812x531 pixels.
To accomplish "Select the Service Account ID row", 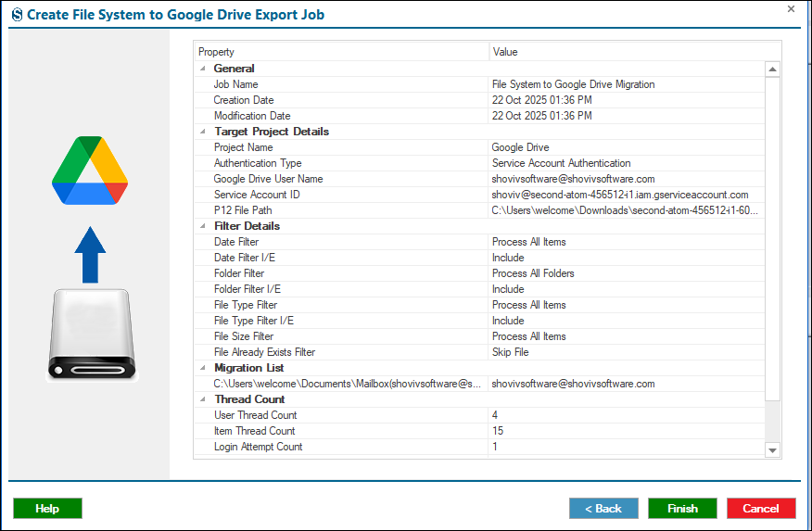I will [479, 195].
